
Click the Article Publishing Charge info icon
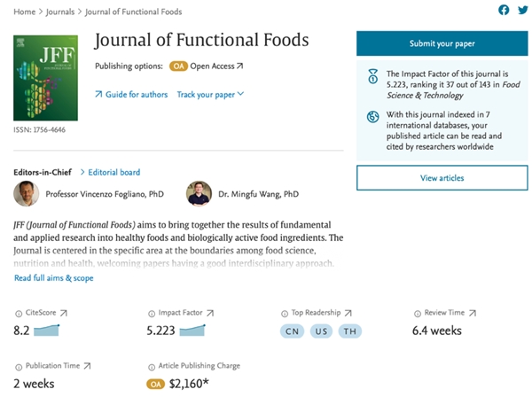tap(152, 367)
